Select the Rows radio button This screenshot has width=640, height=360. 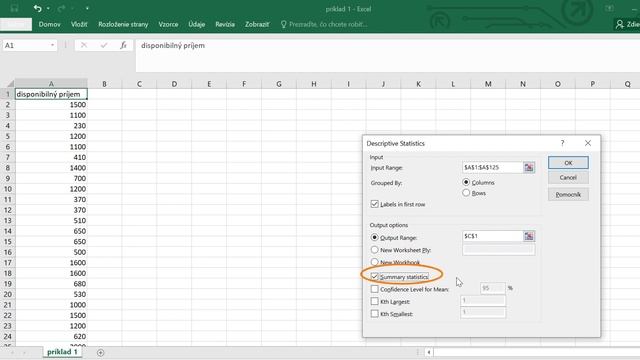click(x=466, y=193)
